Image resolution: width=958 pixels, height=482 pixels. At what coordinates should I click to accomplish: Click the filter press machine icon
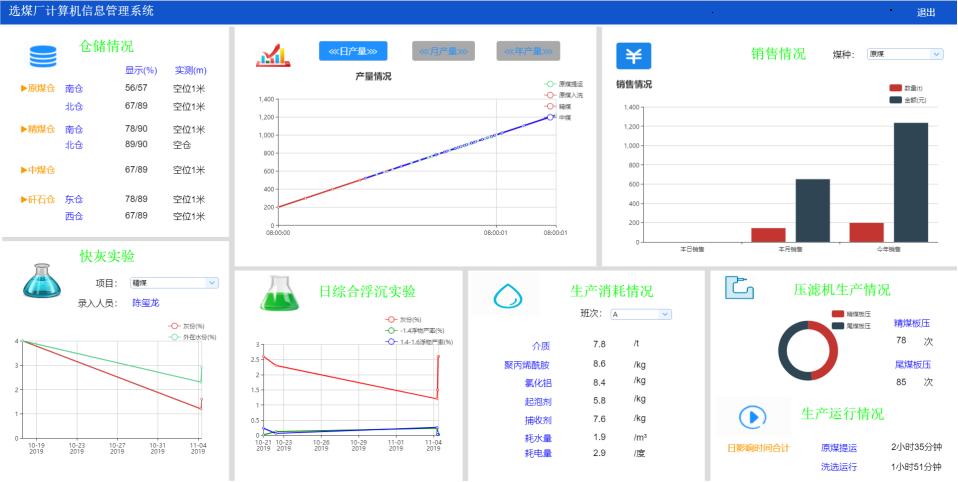coord(739,288)
